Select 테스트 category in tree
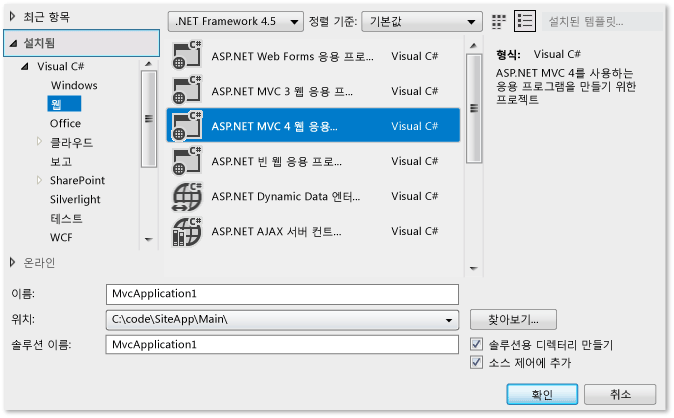The height and width of the screenshot is (418, 674). pyautogui.click(x=66, y=218)
